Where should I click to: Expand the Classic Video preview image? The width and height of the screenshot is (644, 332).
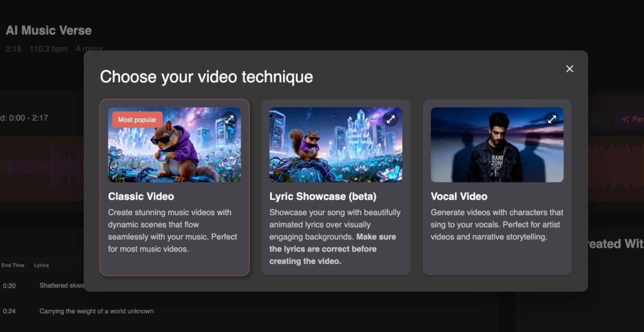tap(230, 119)
